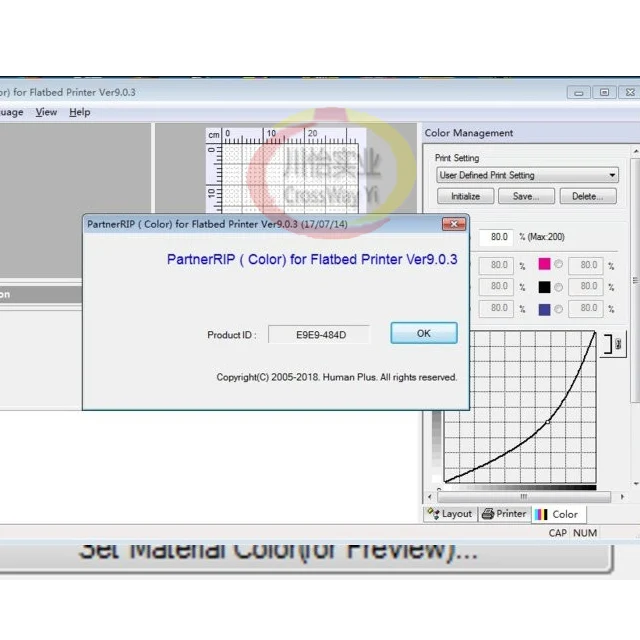
Task: Select the magenta color swatch
Action: 544,264
